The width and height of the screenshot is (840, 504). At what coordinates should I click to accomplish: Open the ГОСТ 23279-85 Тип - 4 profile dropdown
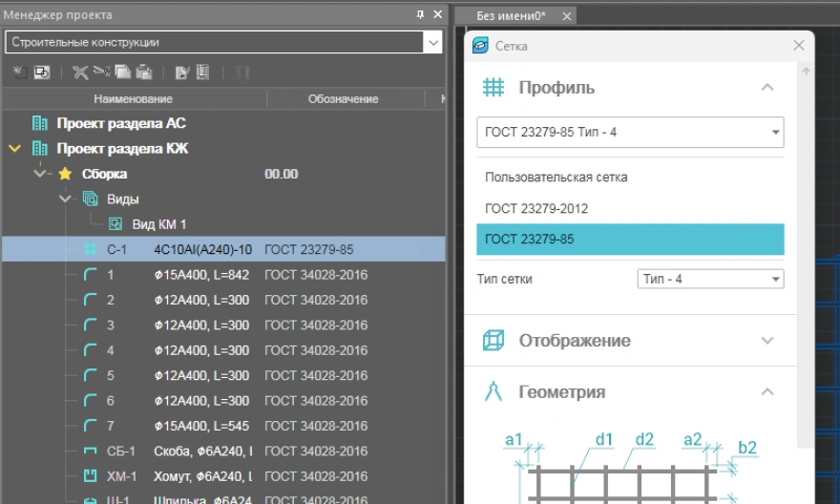pos(774,133)
